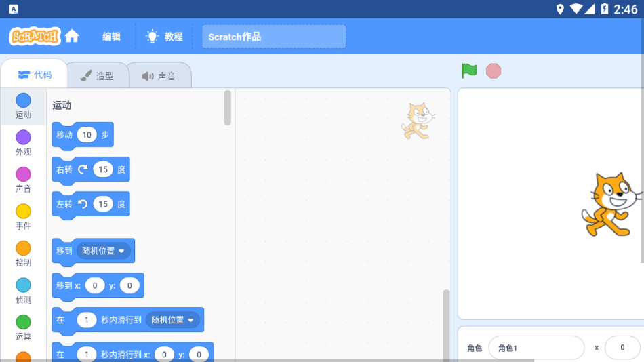Screen dimensions: 644x362
Task: Open the 教程 (Tutorials) button
Action: pyautogui.click(x=165, y=37)
